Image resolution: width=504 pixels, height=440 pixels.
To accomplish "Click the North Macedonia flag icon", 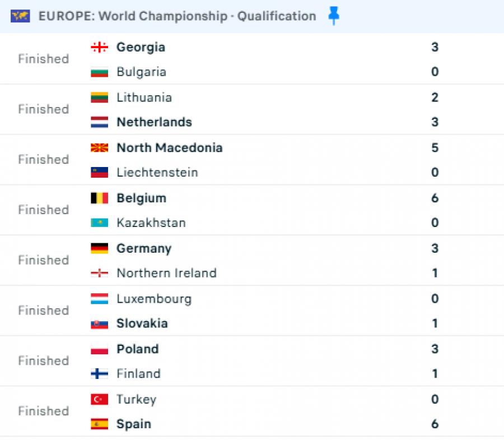I will coord(99,147).
